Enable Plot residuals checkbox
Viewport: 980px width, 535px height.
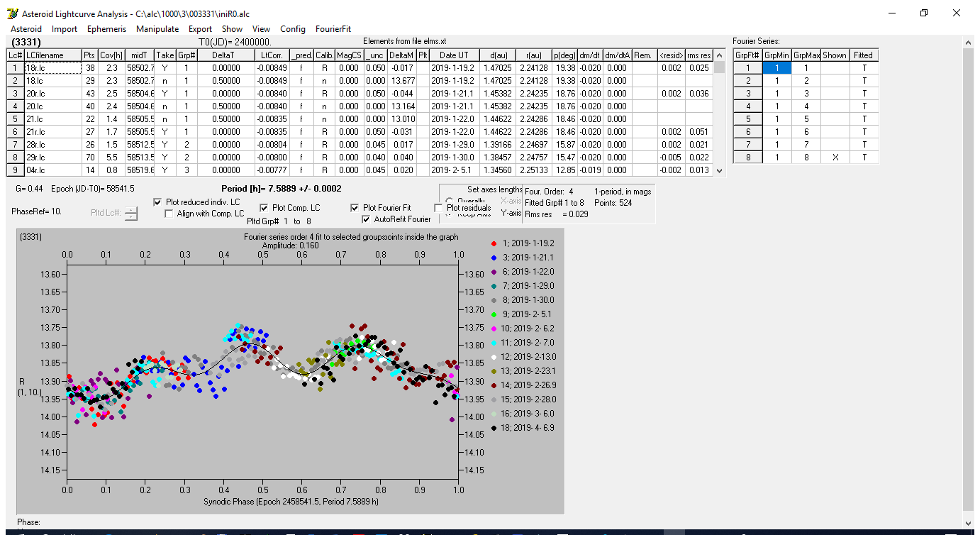point(439,208)
